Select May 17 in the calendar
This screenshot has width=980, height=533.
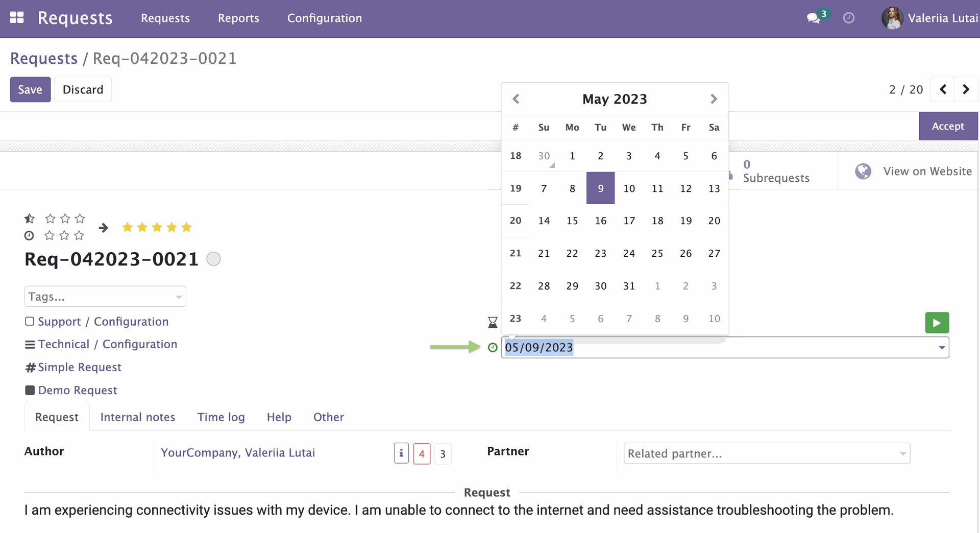[629, 221]
